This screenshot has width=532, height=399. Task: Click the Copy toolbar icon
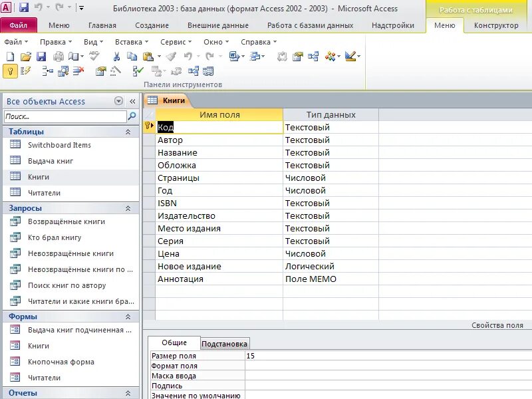tap(132, 57)
